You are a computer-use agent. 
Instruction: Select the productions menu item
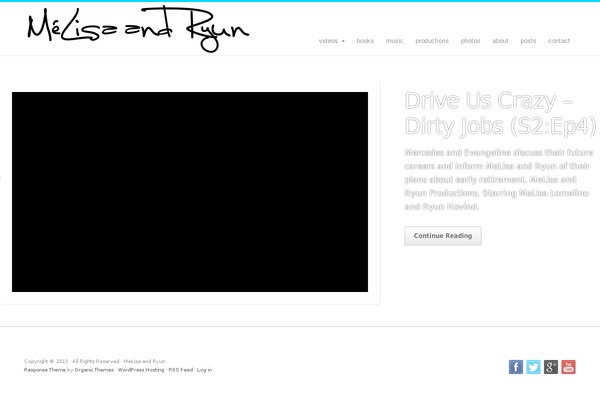(x=432, y=41)
